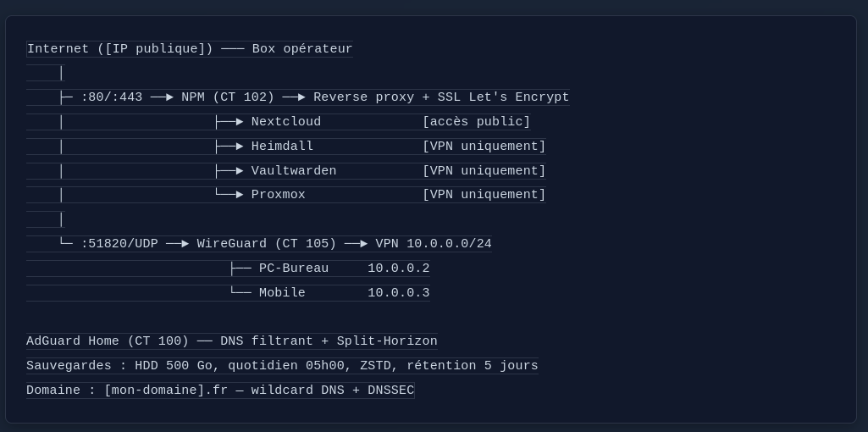The image size is (868, 432).
Task: Click "[VPN uniquement]" next to Heimdall
Action: 484,147
